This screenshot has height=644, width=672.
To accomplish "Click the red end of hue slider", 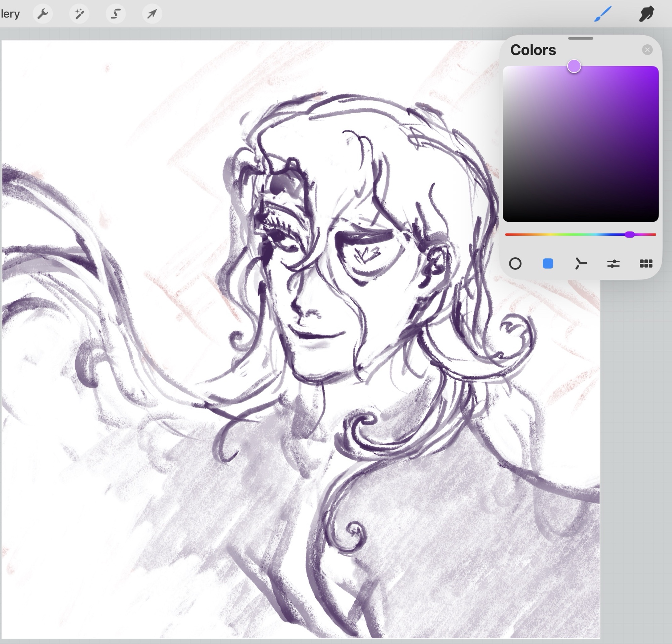I will point(507,234).
